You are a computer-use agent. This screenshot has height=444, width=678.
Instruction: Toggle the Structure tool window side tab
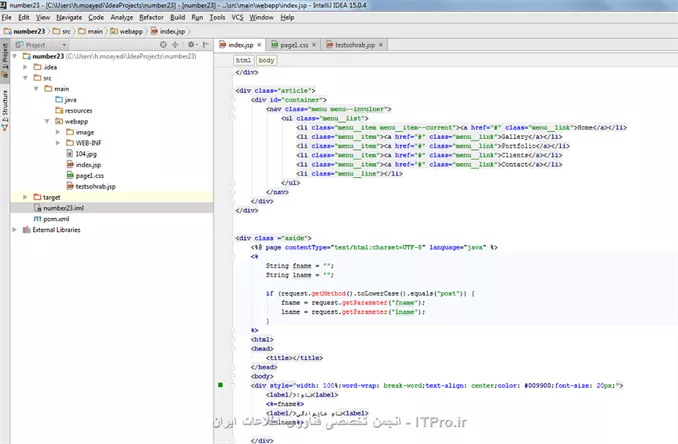point(5,110)
